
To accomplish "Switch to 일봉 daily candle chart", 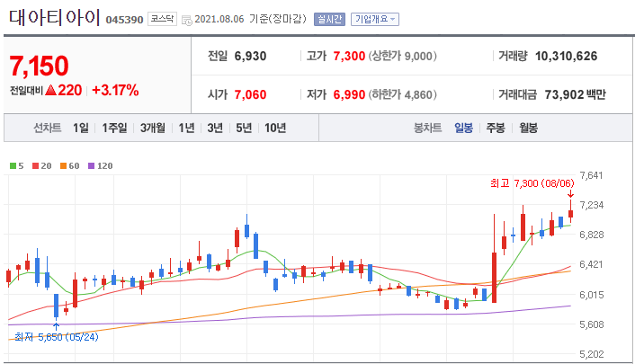I will click(464, 128).
